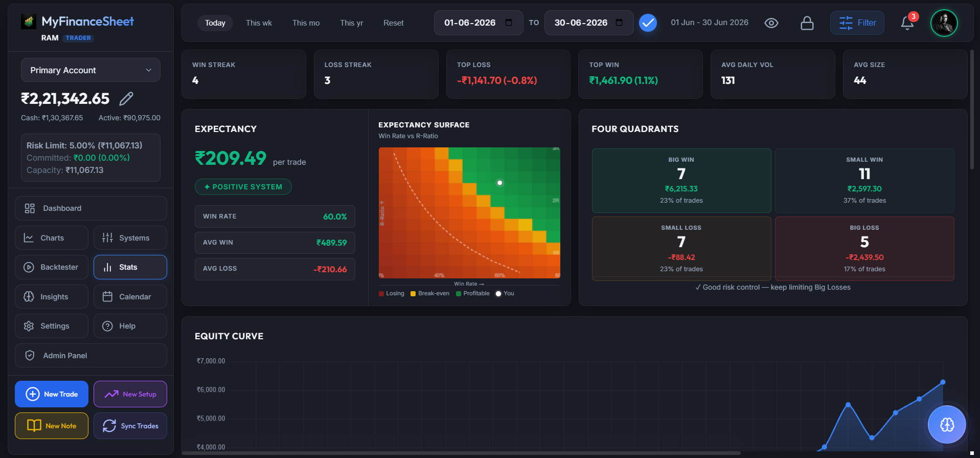Click Break-even legend yellow swatch
This screenshot has width=980, height=458.
pos(413,294)
